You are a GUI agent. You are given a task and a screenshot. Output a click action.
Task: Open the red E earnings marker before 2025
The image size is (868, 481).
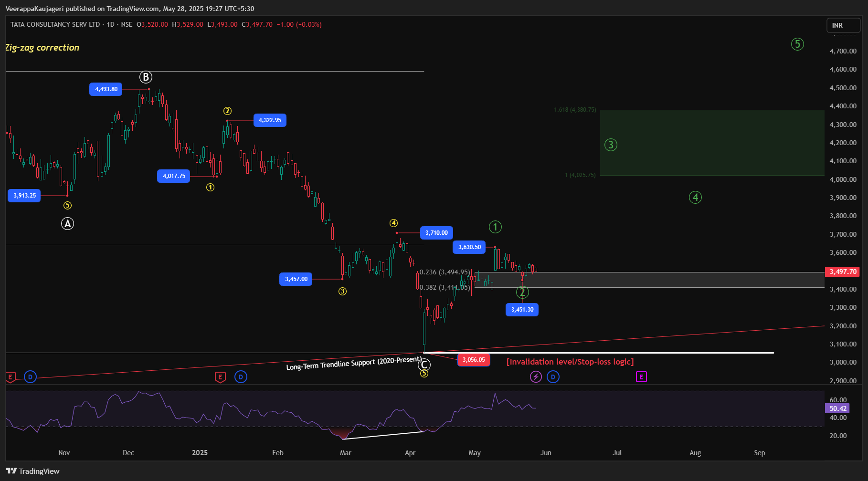pyautogui.click(x=220, y=377)
